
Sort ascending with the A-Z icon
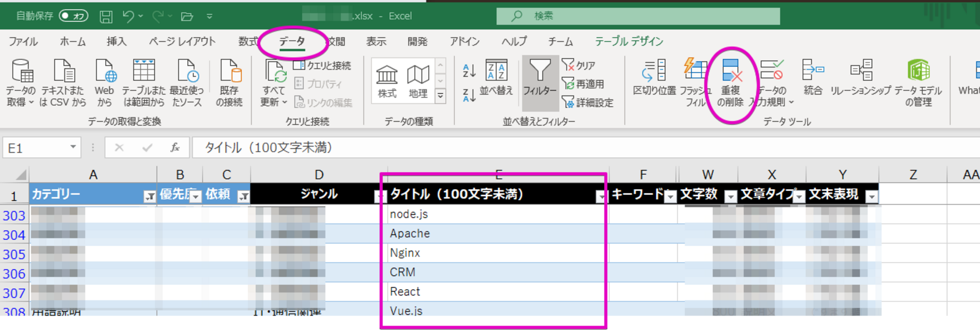coord(469,70)
